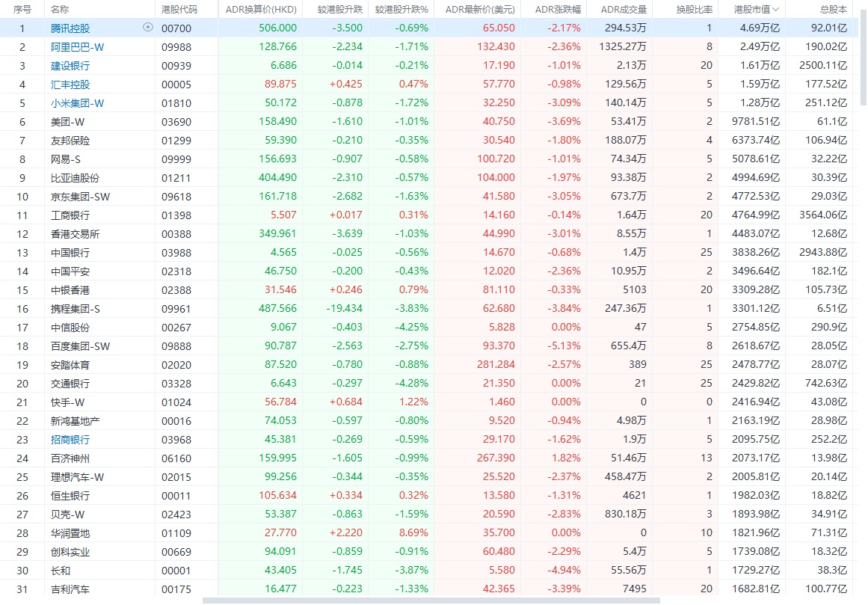Click the circle icon beside 腾讯控股
The height and width of the screenshot is (605, 868).
pyautogui.click(x=147, y=27)
